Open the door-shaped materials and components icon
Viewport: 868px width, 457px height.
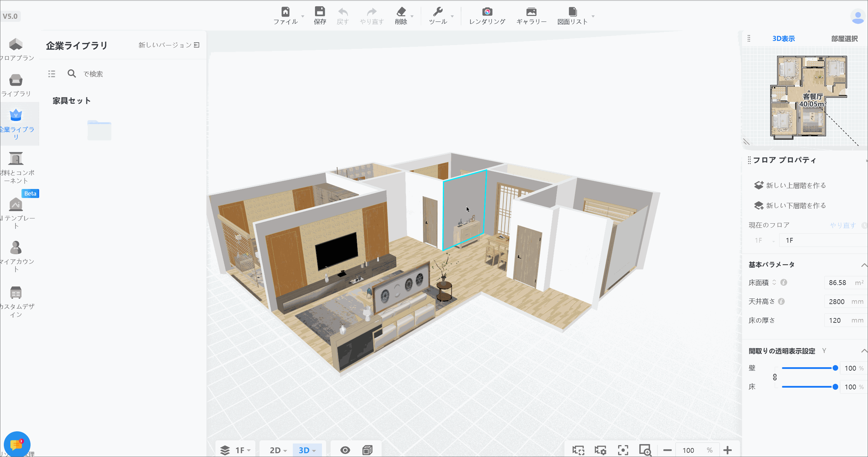pos(16,158)
